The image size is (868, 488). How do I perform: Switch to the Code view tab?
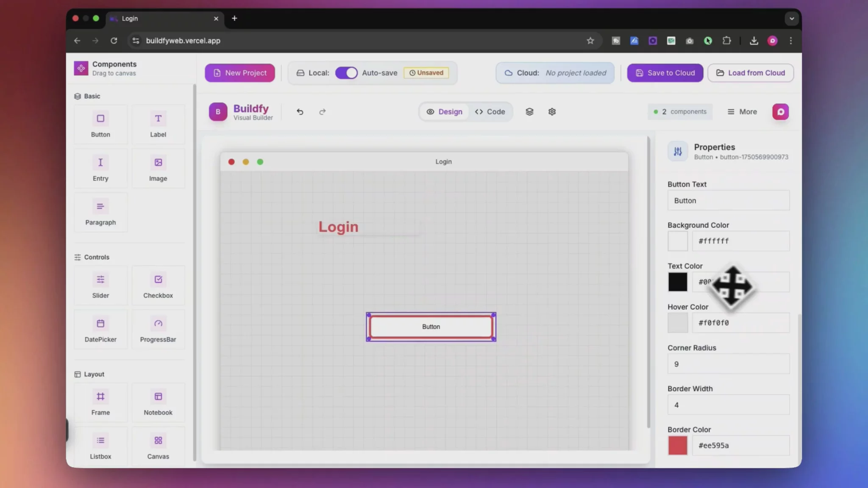coord(490,111)
